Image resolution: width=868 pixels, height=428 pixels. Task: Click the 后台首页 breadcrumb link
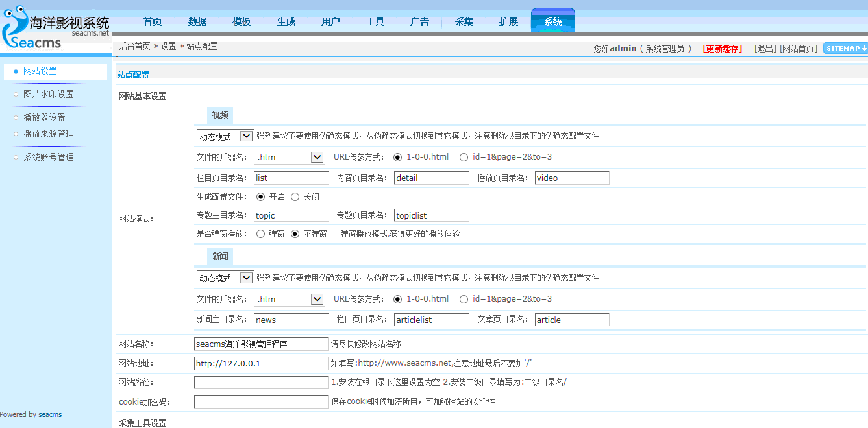point(134,46)
